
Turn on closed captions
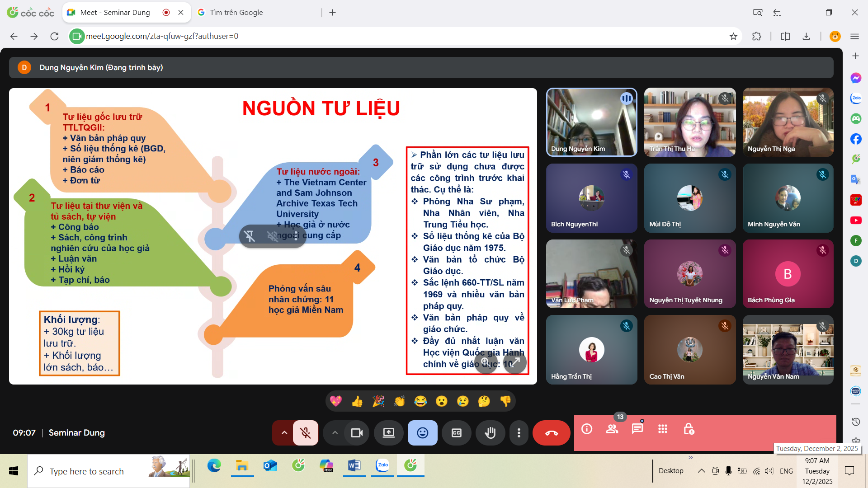click(457, 433)
